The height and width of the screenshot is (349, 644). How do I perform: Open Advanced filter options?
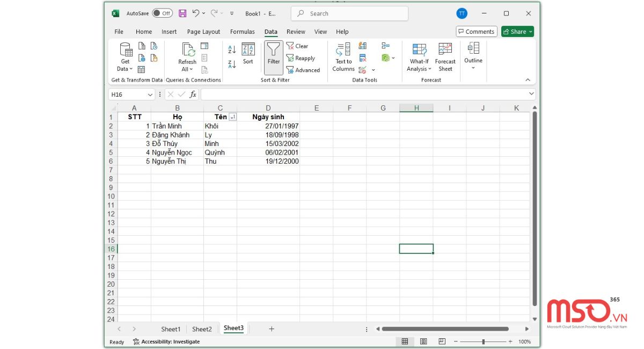click(x=303, y=70)
